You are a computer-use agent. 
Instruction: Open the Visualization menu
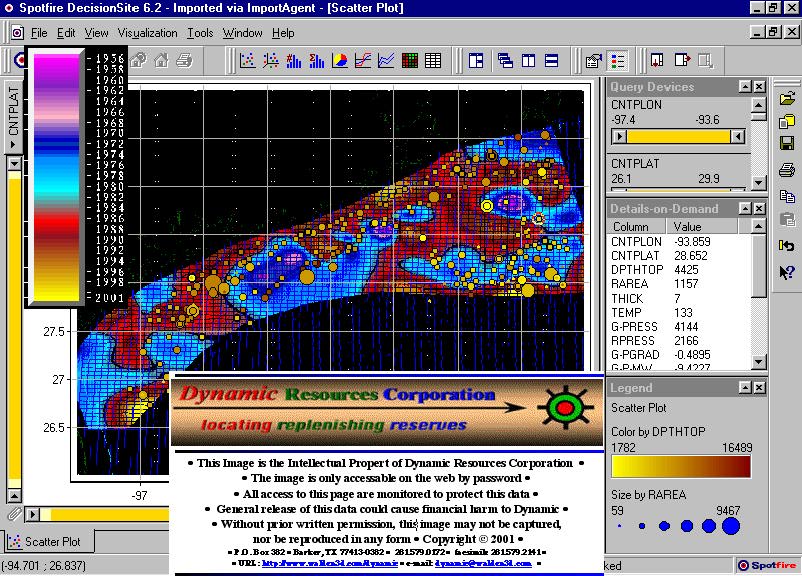coord(146,33)
